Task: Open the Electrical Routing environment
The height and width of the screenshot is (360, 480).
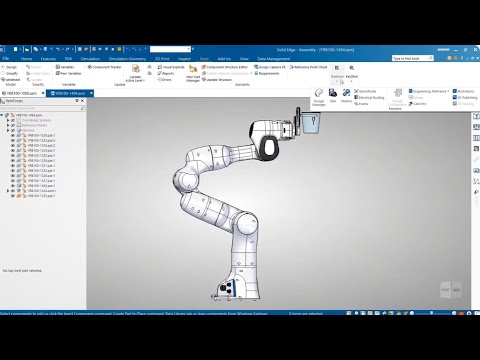Action: (369, 97)
